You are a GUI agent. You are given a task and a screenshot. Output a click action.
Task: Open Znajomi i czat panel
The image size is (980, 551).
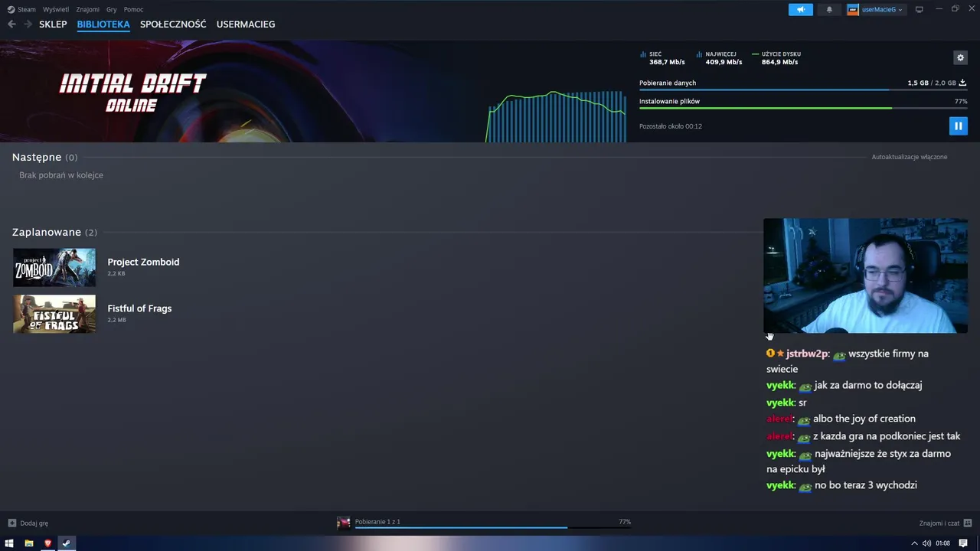(x=946, y=523)
